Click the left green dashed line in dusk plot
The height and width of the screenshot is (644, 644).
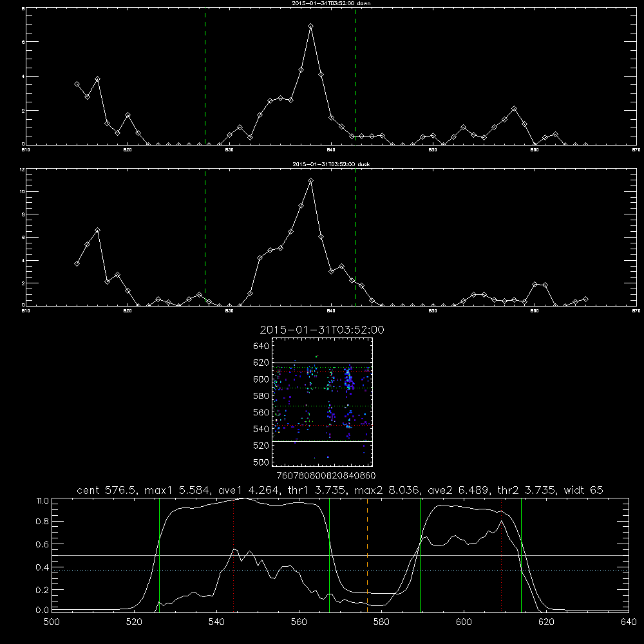click(x=205, y=238)
